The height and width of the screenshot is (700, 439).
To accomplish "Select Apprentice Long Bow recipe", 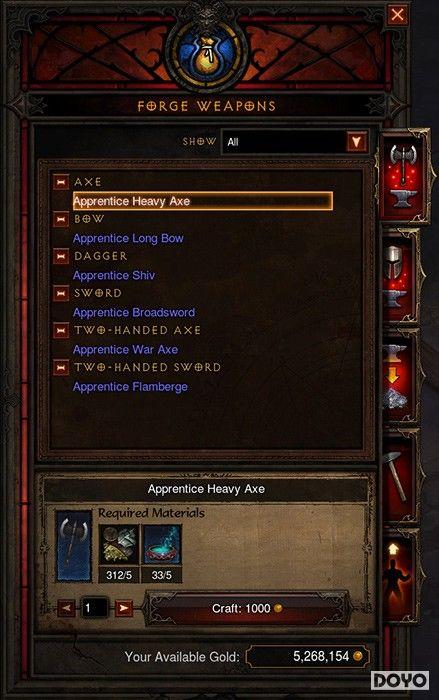I will pyautogui.click(x=128, y=238).
